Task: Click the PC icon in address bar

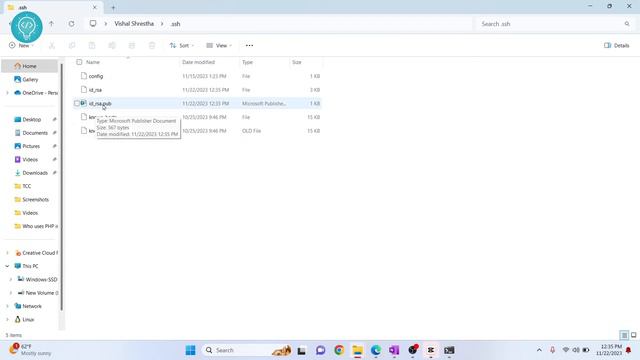Action: pyautogui.click(x=93, y=24)
